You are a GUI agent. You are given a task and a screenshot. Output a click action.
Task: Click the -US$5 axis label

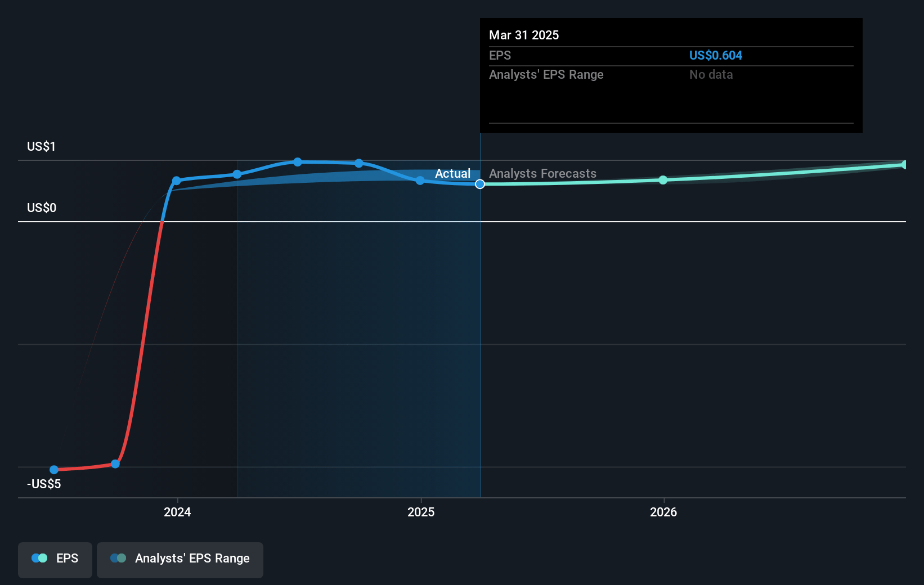point(44,484)
